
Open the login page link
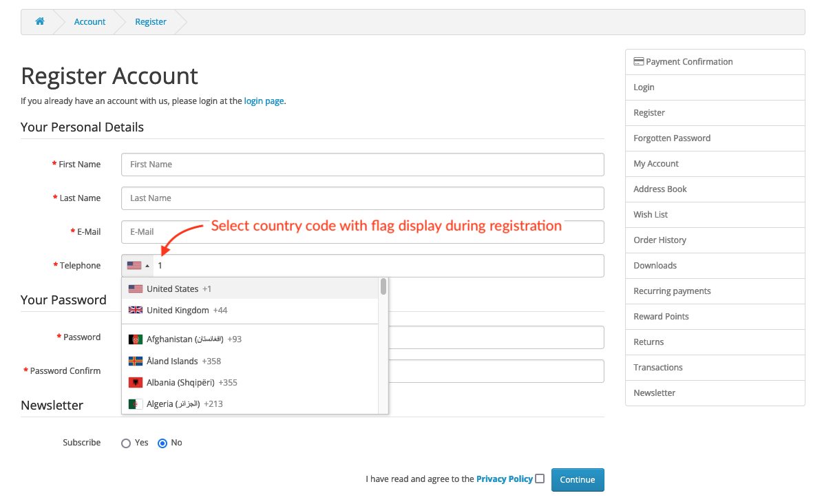tap(264, 101)
